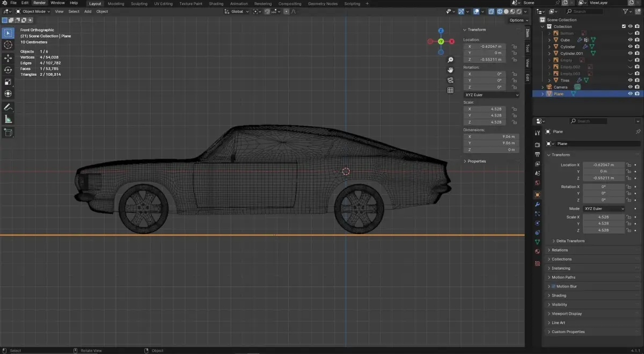Viewport: 644px width, 354px height.
Task: Hide Cube in viewport via eye icon
Action: click(631, 40)
